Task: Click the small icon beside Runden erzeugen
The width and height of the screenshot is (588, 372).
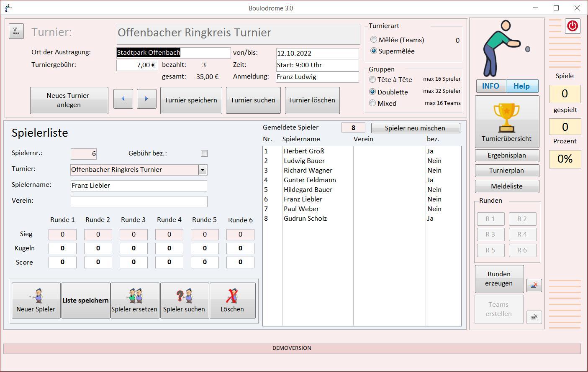Action: pos(534,285)
